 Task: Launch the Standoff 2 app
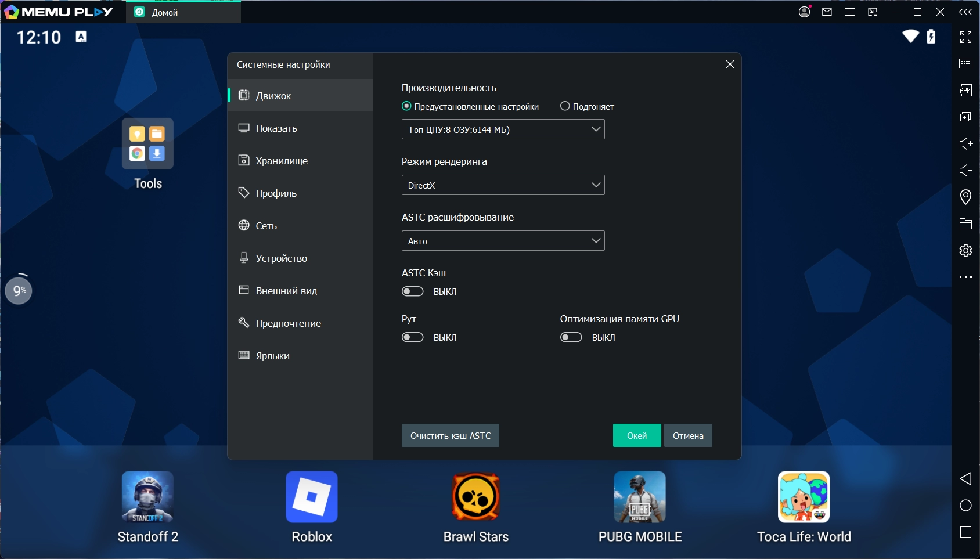(147, 507)
